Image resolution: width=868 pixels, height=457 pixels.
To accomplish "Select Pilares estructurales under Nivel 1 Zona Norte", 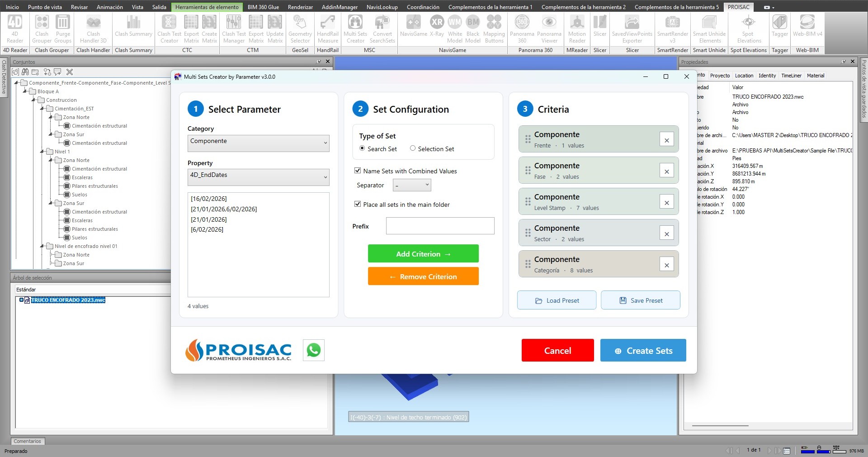I will tap(94, 186).
